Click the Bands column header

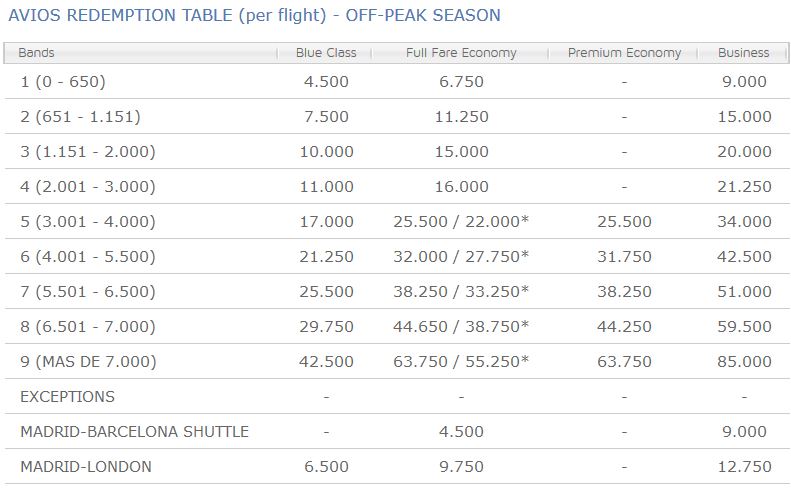click(37, 53)
